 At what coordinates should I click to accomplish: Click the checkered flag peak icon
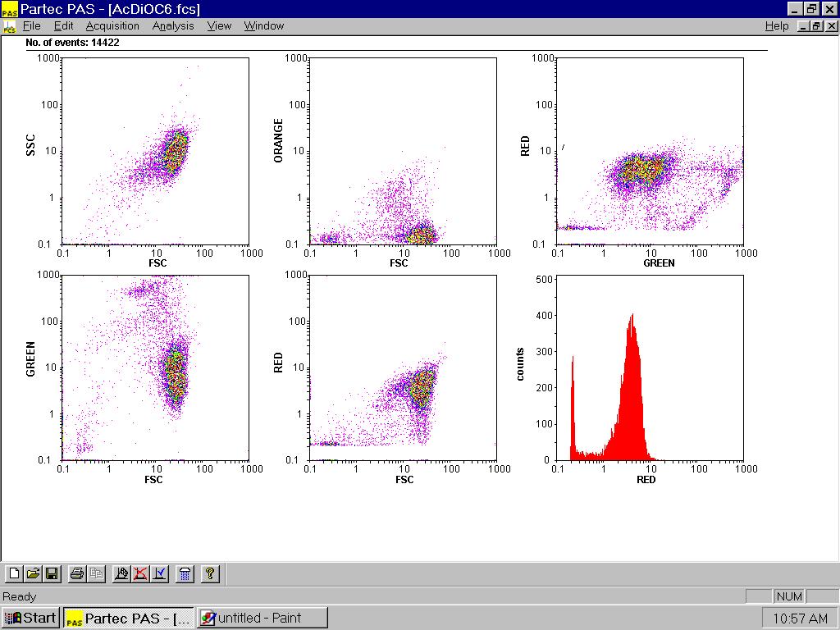pos(121,574)
